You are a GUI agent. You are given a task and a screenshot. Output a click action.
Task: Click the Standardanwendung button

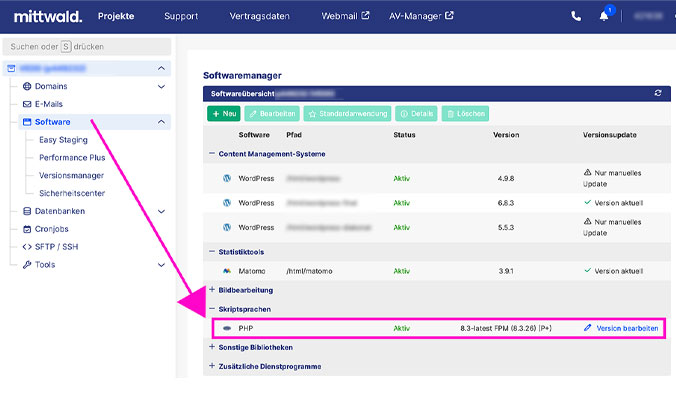point(347,113)
